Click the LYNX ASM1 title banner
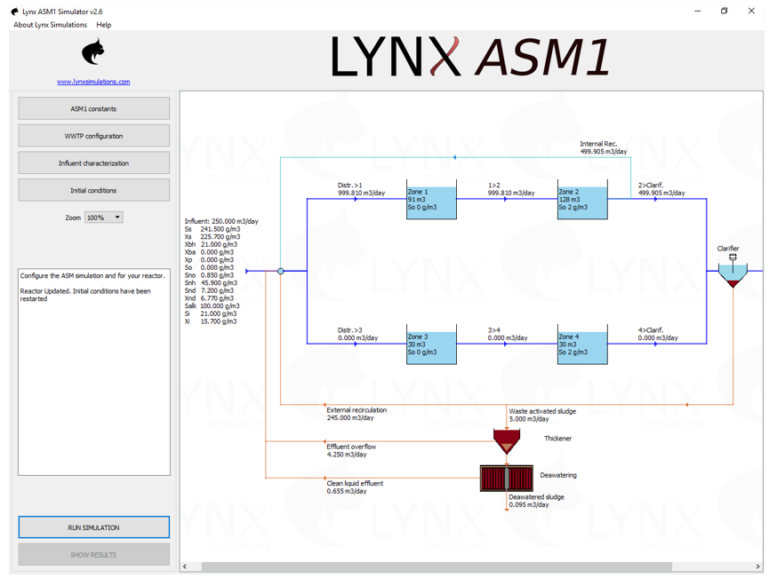 coord(470,57)
